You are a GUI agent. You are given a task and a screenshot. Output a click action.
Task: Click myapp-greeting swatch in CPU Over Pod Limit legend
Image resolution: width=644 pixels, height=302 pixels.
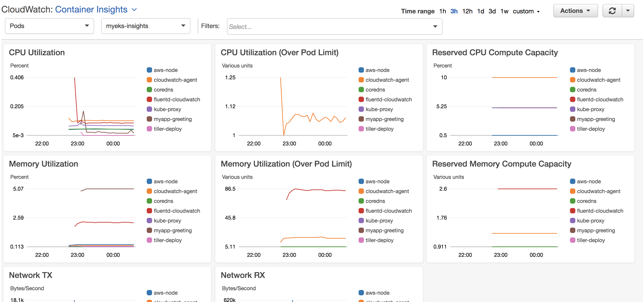(x=361, y=119)
